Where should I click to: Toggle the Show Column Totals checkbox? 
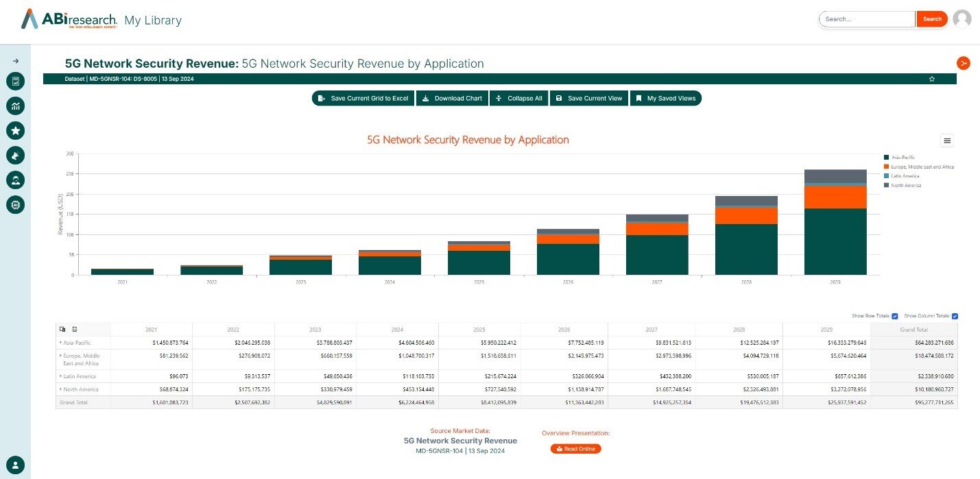click(x=955, y=316)
